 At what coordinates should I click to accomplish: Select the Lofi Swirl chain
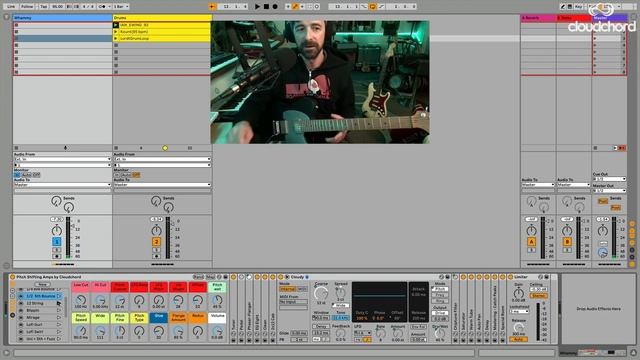point(40,331)
